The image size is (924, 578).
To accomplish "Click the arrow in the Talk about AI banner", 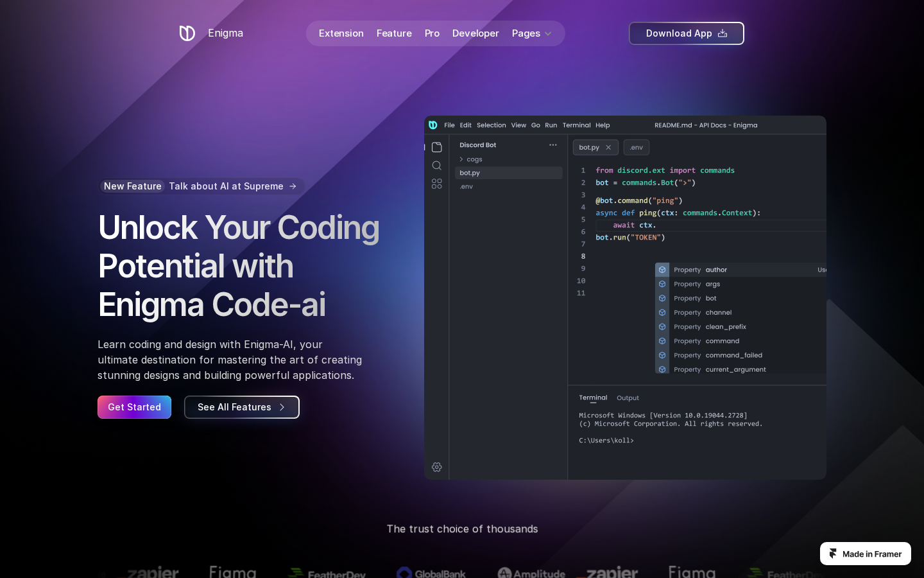I will [293, 186].
